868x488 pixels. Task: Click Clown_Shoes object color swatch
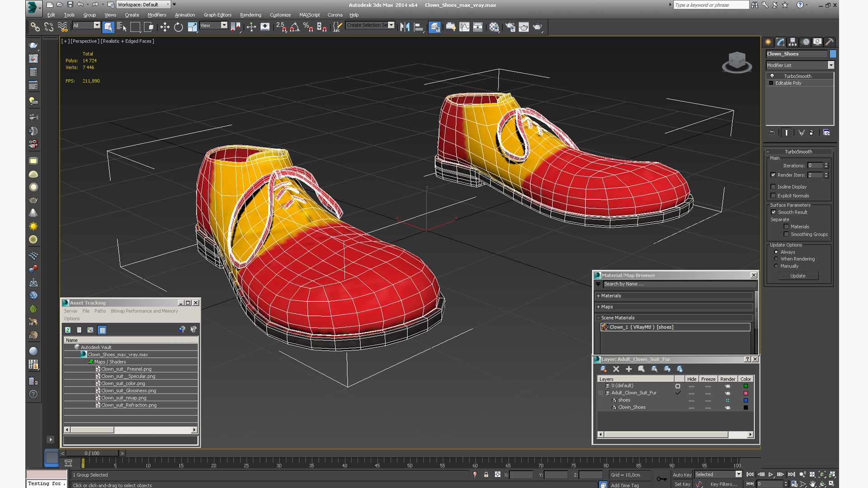[x=833, y=54]
